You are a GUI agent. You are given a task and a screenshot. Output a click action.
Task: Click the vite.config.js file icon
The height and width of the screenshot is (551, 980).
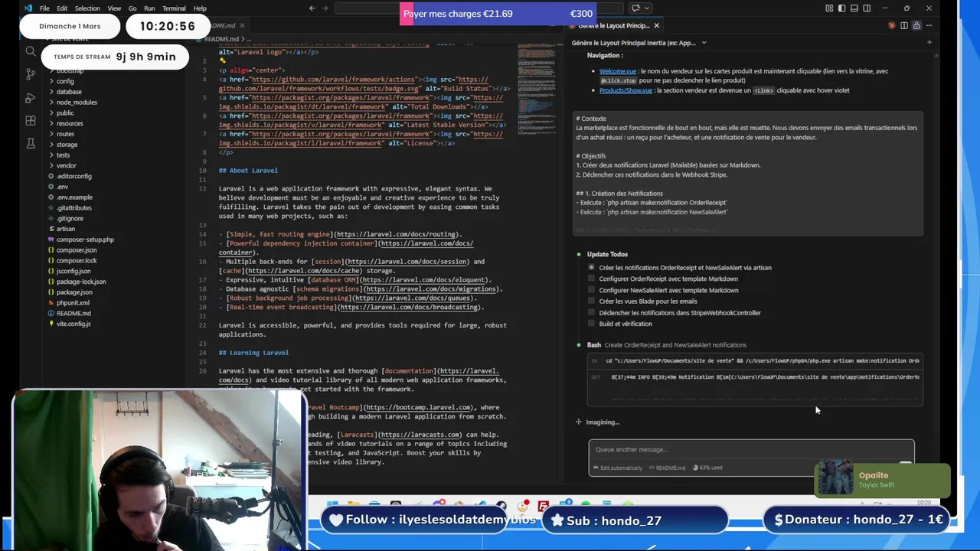pyautogui.click(x=51, y=324)
